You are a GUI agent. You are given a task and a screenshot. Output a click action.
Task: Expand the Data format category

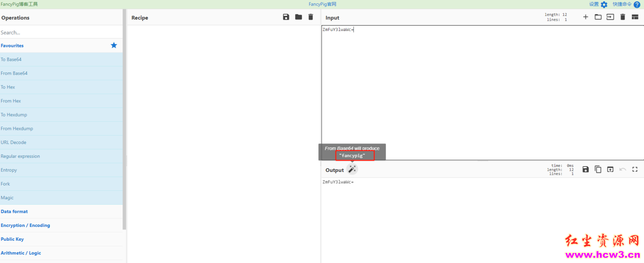click(61, 211)
